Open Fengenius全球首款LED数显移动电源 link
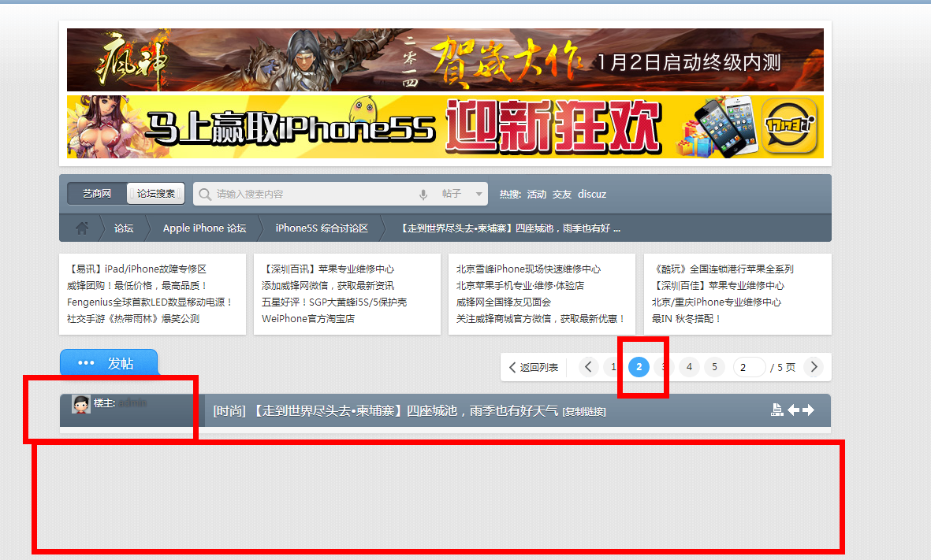 (x=150, y=302)
